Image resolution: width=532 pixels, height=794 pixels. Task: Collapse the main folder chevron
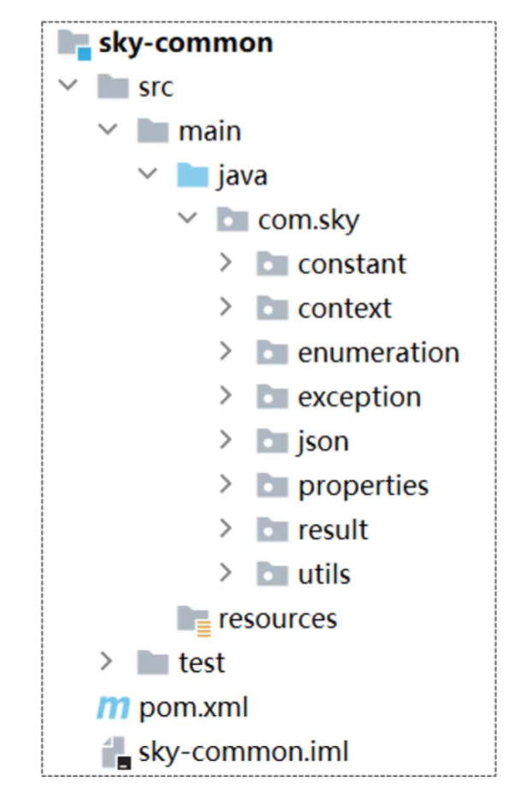(108, 129)
